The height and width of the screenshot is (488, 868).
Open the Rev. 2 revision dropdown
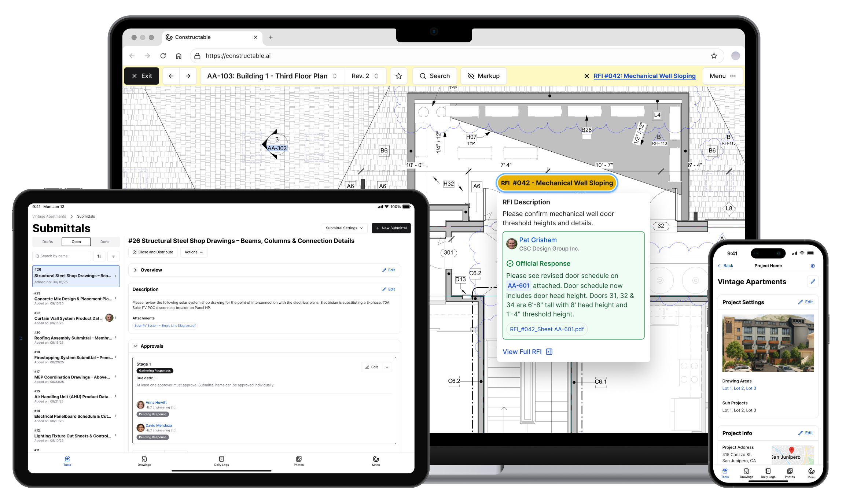[365, 76]
